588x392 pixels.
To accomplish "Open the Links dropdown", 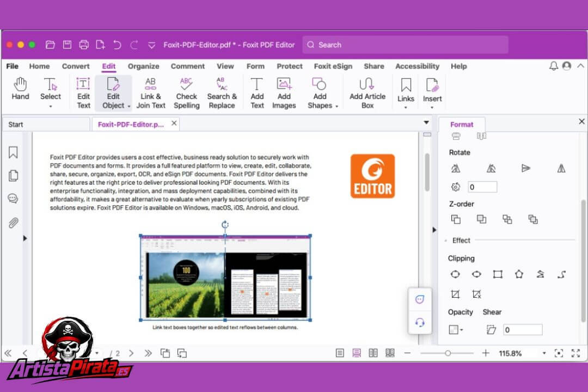I will (406, 108).
